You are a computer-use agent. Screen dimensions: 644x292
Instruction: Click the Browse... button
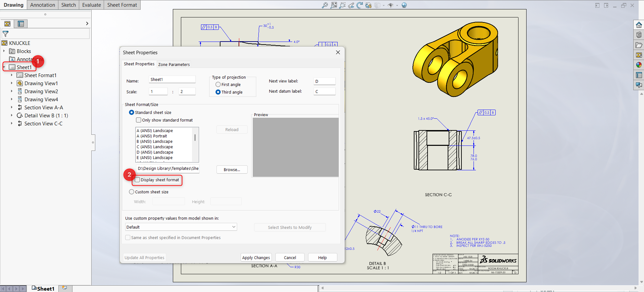[232, 170]
